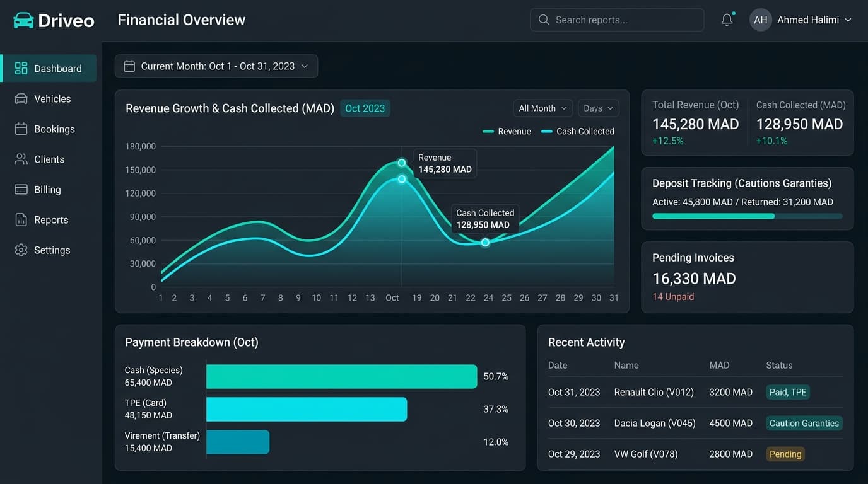Click the 14 Unpaid text
The height and width of the screenshot is (484, 868).
click(x=673, y=296)
